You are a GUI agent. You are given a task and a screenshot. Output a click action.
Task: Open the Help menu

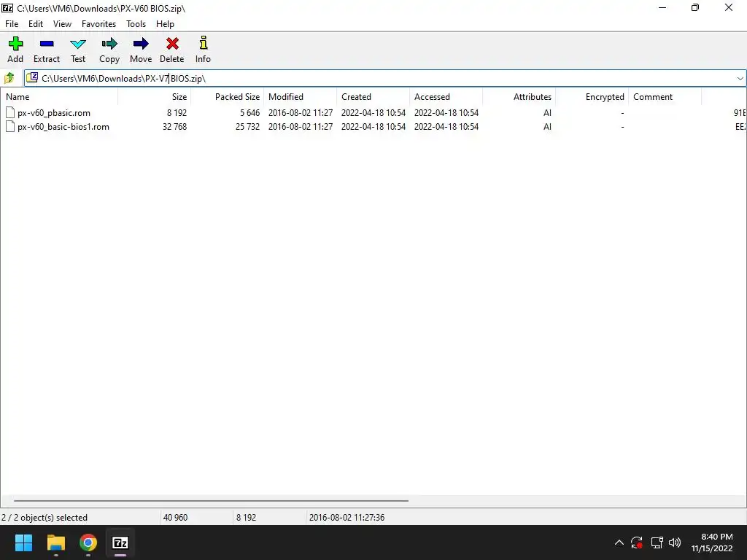pos(165,24)
